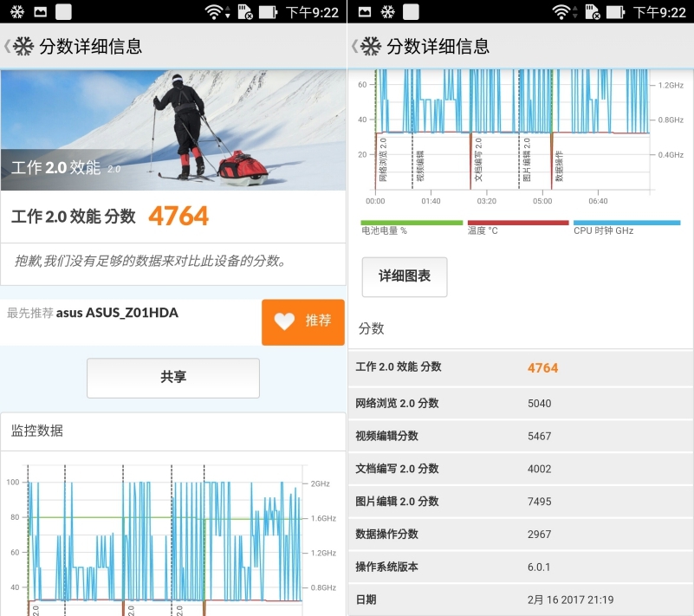The image size is (694, 616).
Task: Tap the 网络浏览 2.0 分数 row
Action: (x=521, y=403)
